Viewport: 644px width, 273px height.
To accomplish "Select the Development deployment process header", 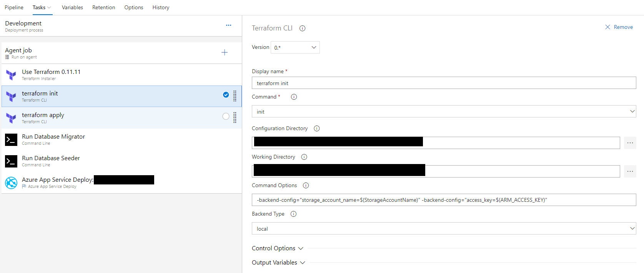I will click(121, 26).
